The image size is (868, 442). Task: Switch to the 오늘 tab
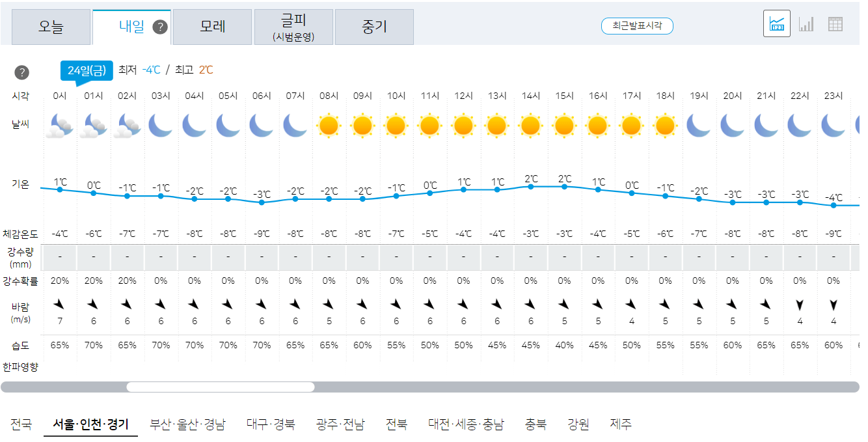point(51,27)
